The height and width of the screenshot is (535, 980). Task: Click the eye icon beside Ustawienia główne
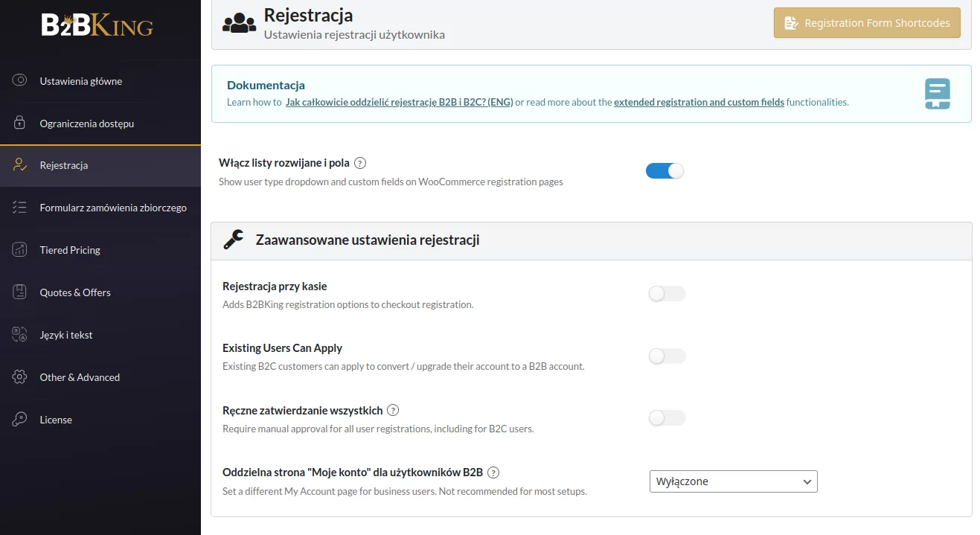[20, 81]
